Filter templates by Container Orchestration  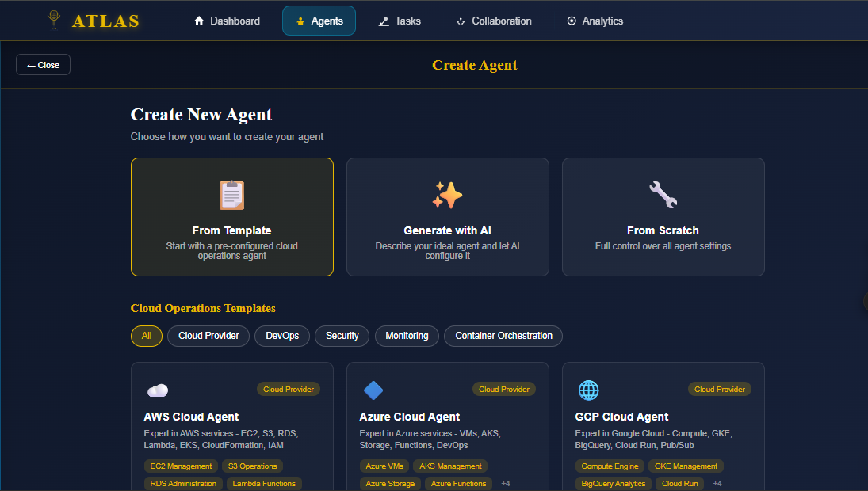503,336
